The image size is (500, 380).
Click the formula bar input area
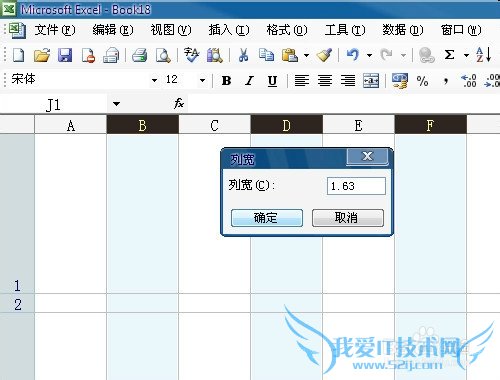coord(343,104)
